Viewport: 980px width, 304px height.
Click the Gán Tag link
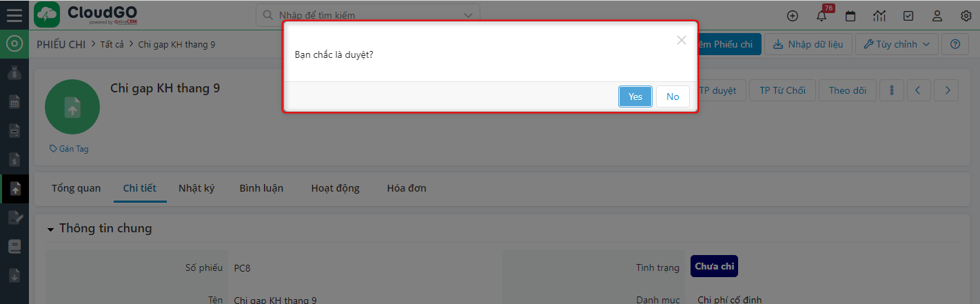[x=69, y=149]
